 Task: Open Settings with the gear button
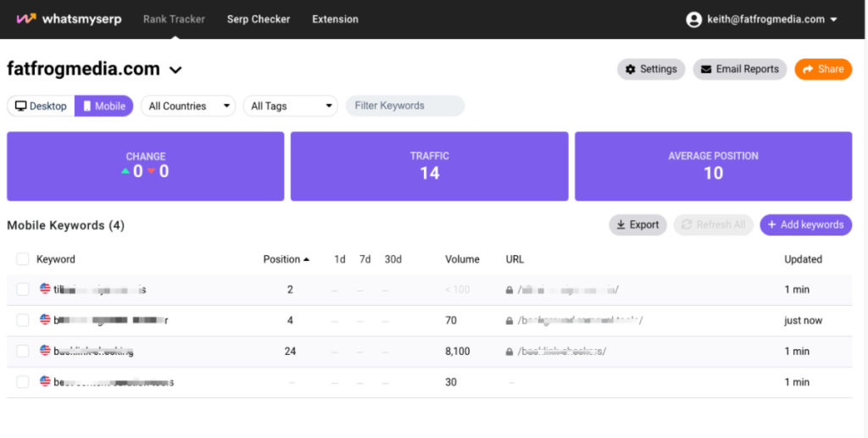coord(651,69)
